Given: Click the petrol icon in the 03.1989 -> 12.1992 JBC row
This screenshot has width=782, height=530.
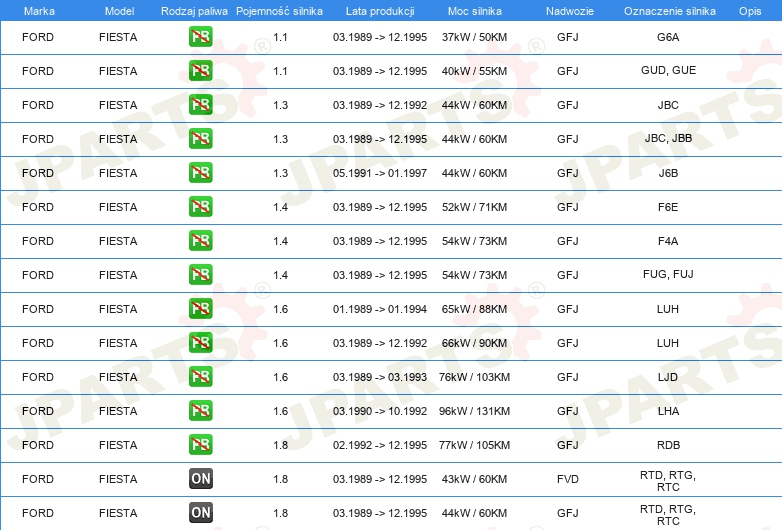Looking at the screenshot, I should point(200,105).
